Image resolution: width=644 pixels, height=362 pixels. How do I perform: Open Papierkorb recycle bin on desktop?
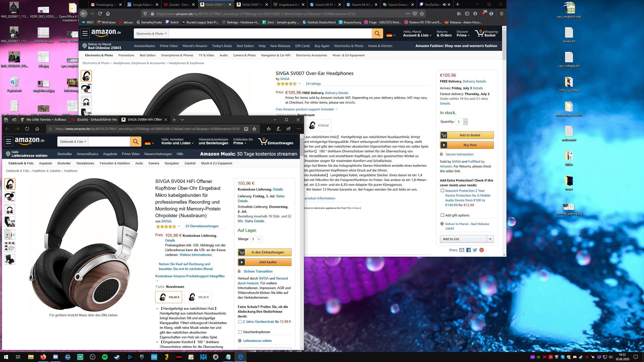14,84
